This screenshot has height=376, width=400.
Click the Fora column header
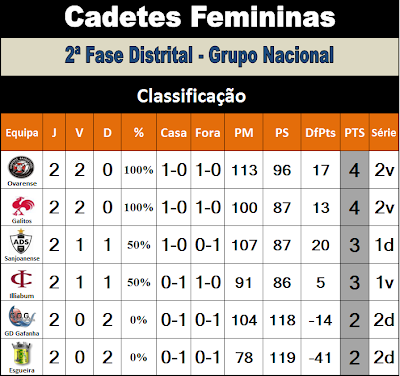click(x=208, y=133)
